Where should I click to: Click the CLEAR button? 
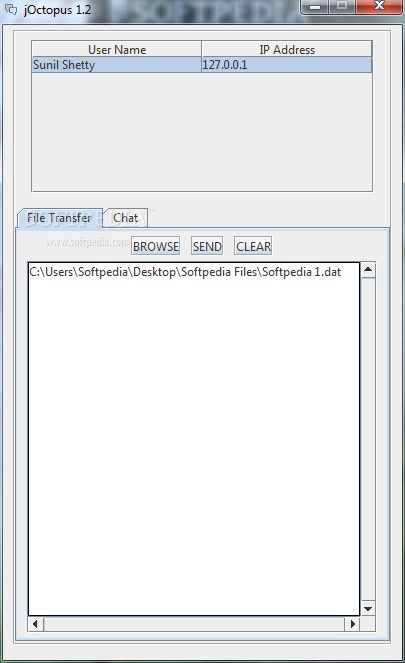[x=253, y=246]
